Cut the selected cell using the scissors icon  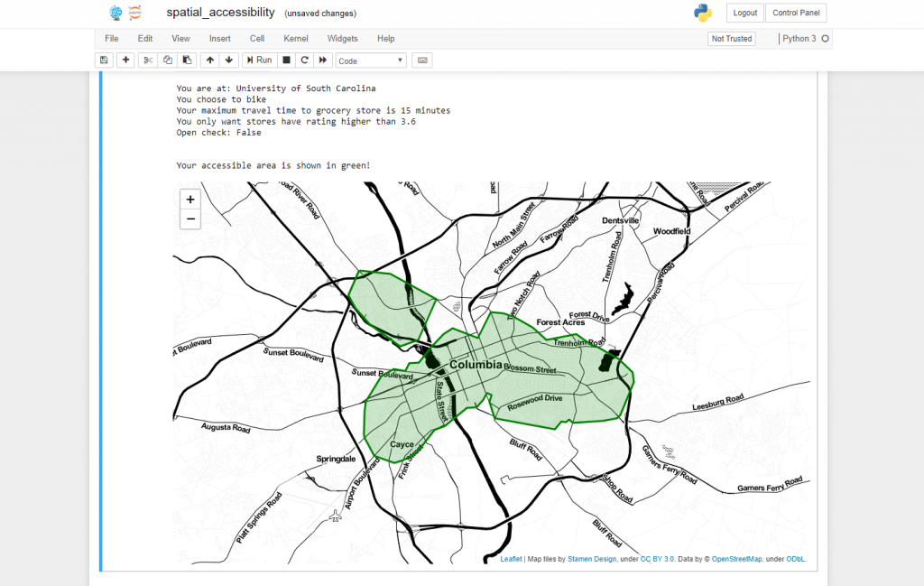(x=147, y=60)
